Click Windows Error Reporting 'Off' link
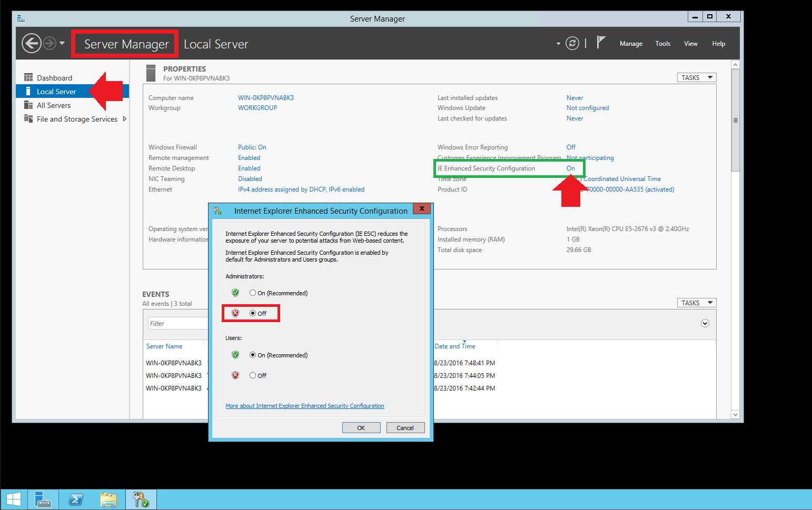The width and height of the screenshot is (812, 510). 571,147
